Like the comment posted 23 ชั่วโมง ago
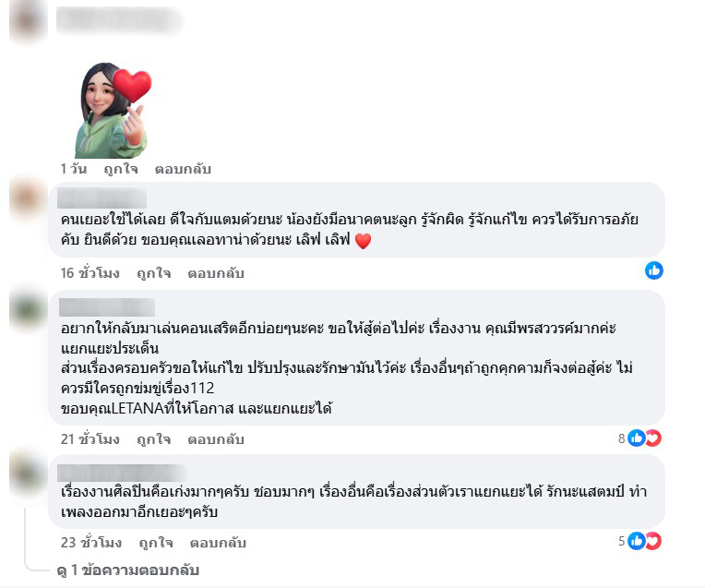 pos(156,543)
